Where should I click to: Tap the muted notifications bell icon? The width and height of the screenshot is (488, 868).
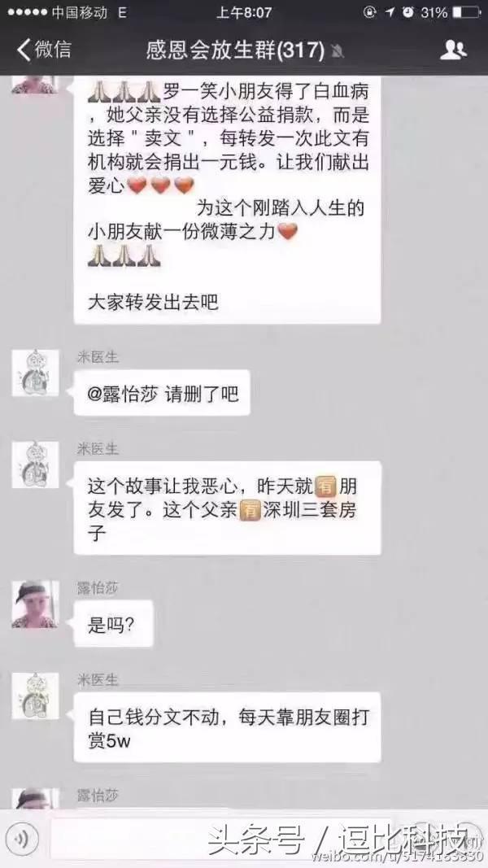[x=338, y=51]
